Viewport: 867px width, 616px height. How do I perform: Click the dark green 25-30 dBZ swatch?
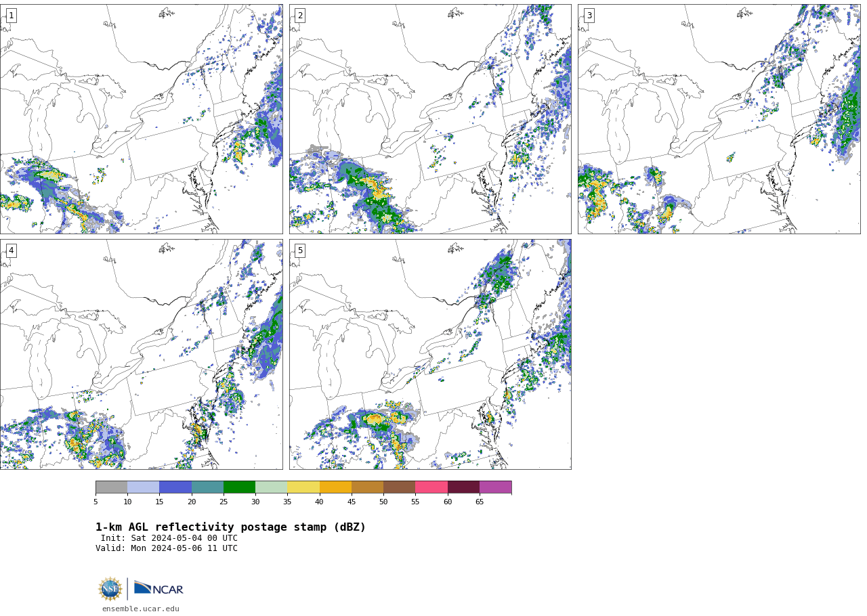pos(239,487)
